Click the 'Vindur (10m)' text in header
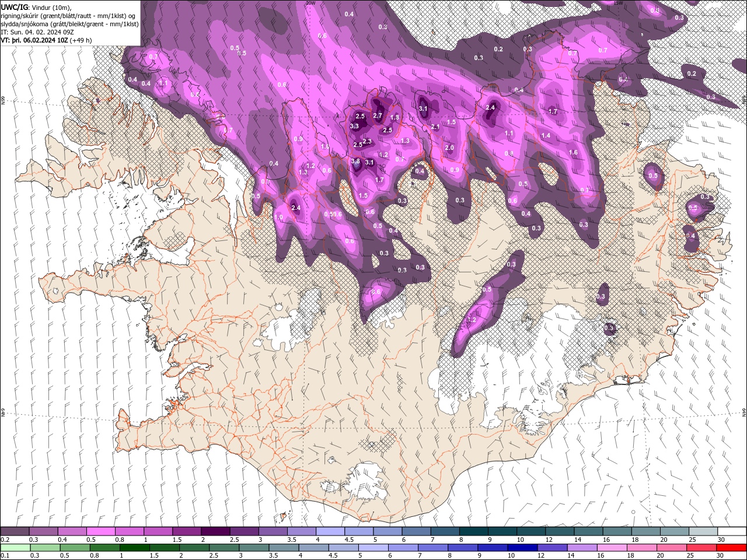Screen dimensions: 747x560 point(51,7)
